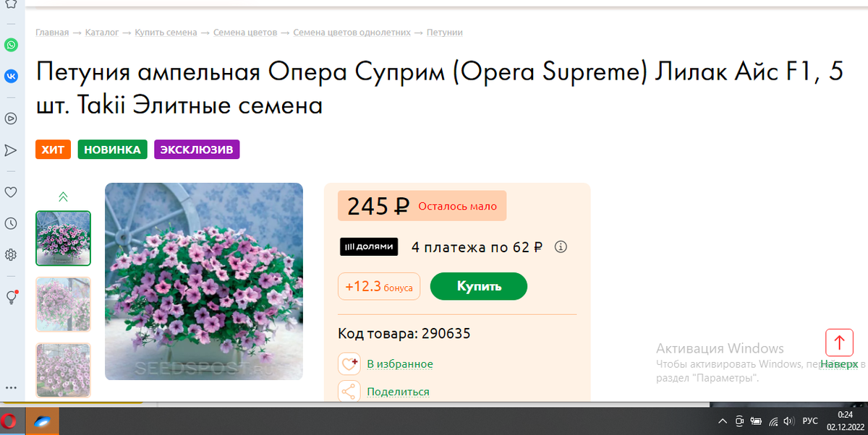Select the second petunia thumbnail
868x435 pixels.
coord(63,304)
